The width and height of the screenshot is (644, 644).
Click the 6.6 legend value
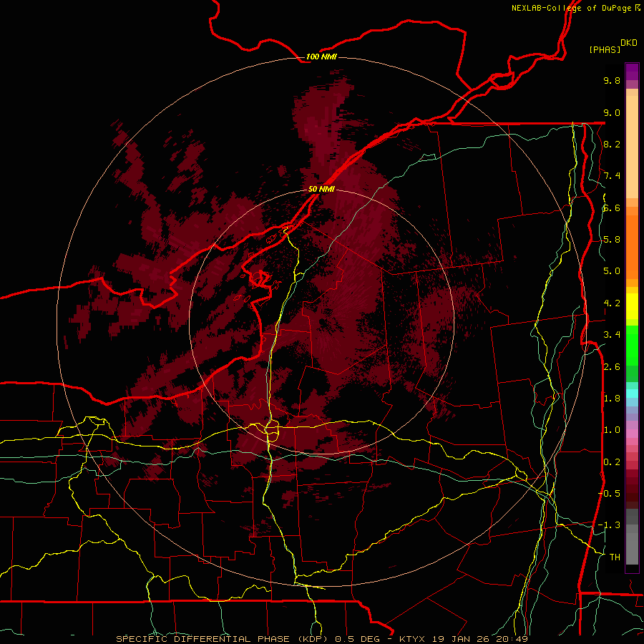(x=612, y=208)
